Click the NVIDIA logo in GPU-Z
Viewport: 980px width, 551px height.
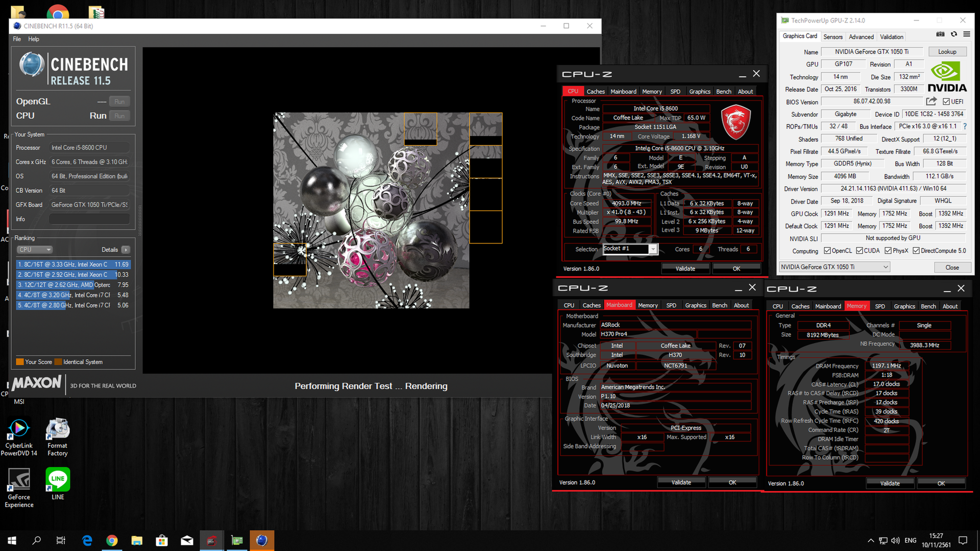tap(947, 78)
